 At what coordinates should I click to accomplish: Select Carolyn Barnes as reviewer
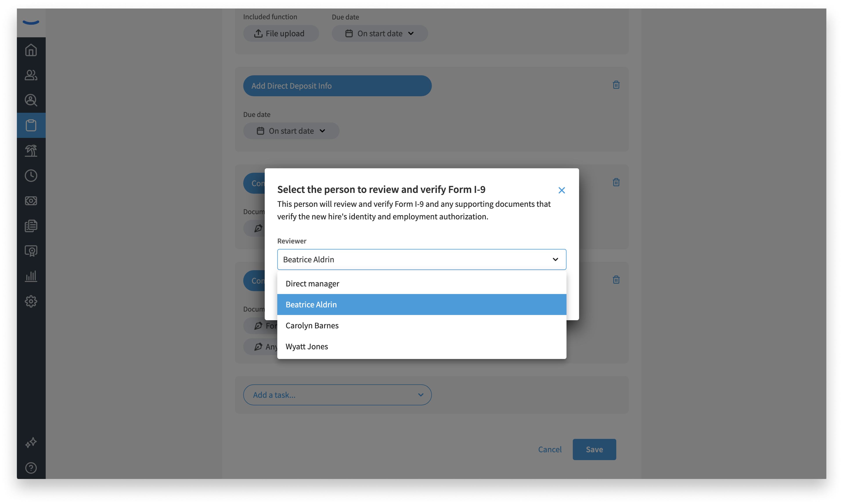point(421,325)
